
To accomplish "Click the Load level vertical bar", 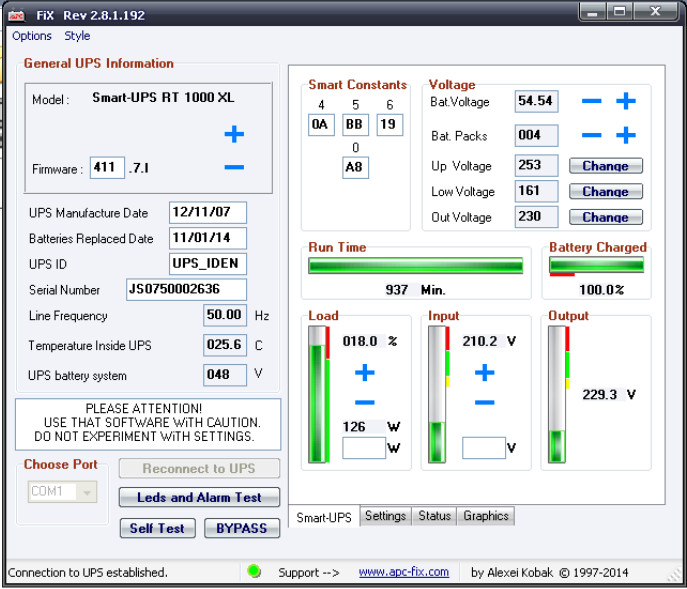I will click(319, 394).
